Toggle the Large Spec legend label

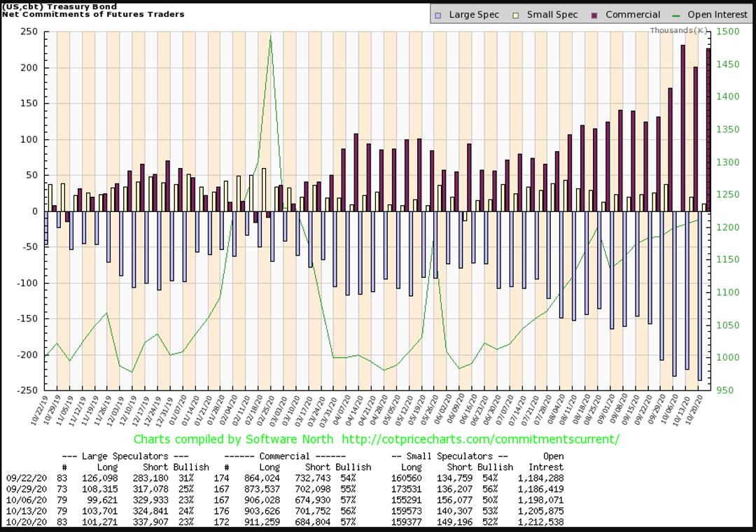(x=474, y=15)
